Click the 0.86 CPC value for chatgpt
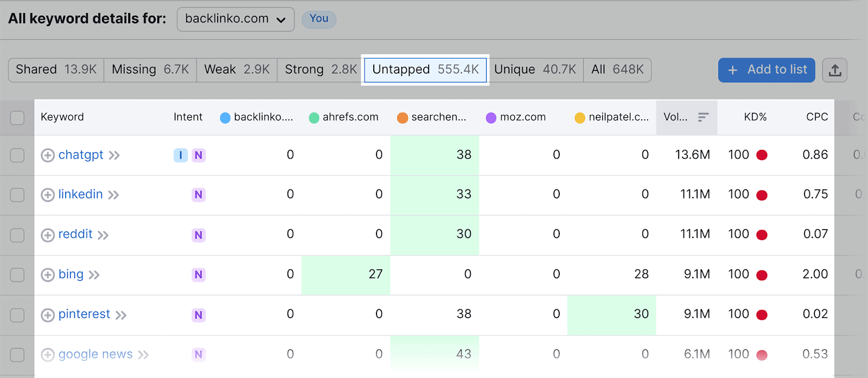Image resolution: width=868 pixels, height=378 pixels. [x=815, y=155]
